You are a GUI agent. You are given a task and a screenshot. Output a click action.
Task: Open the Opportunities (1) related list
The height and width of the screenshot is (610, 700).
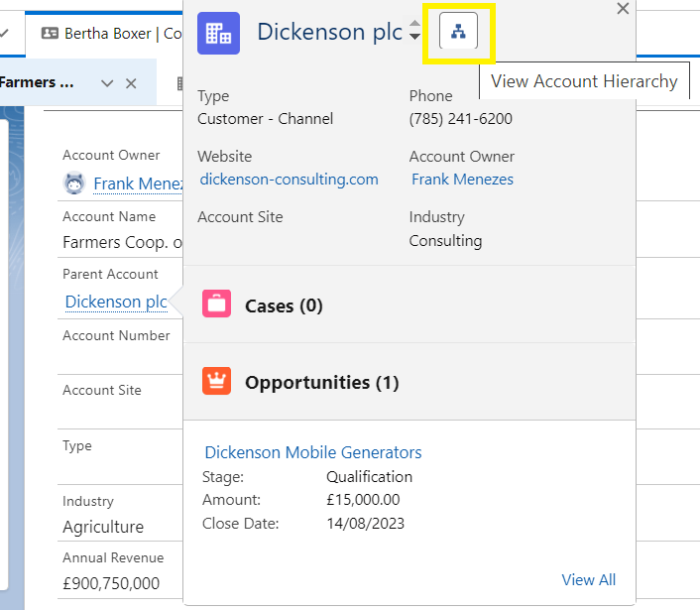pyautogui.click(x=322, y=383)
